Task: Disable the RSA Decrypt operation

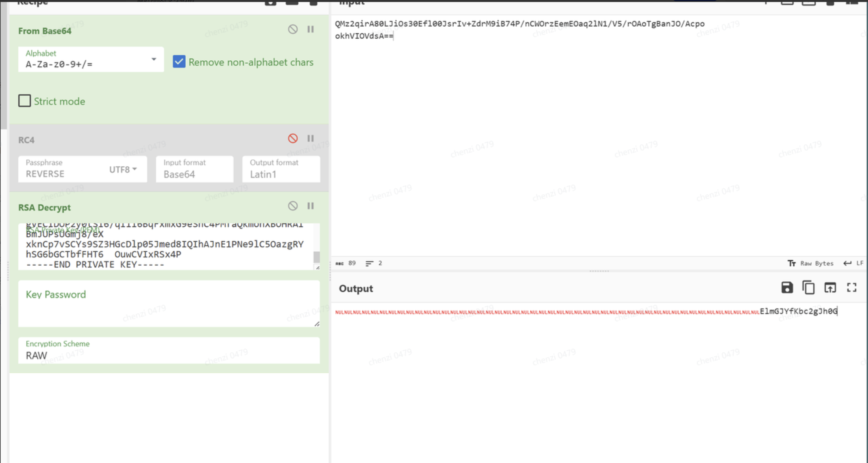Action: point(293,206)
